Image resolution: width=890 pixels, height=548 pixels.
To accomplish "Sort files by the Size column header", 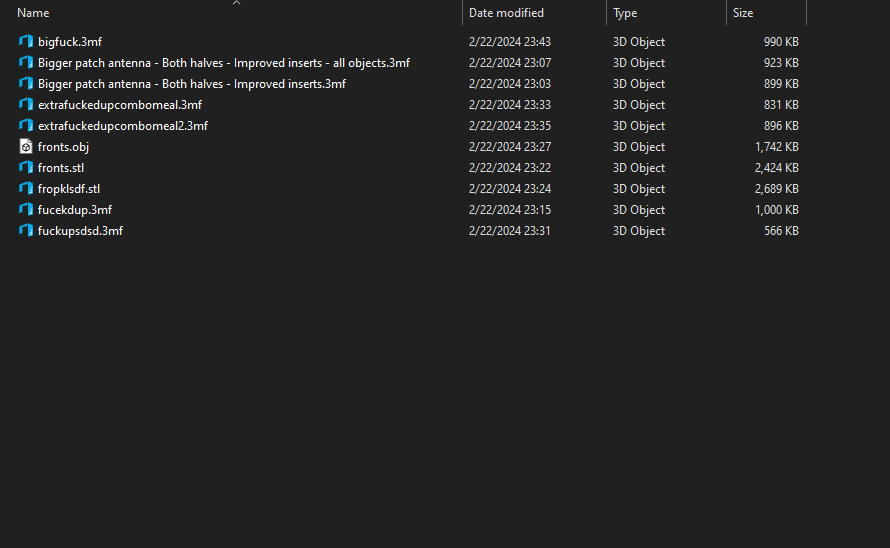I will 742,13.
